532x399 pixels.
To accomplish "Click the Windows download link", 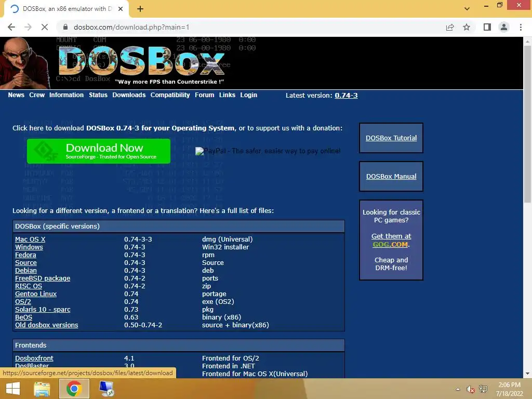I will [x=29, y=247].
